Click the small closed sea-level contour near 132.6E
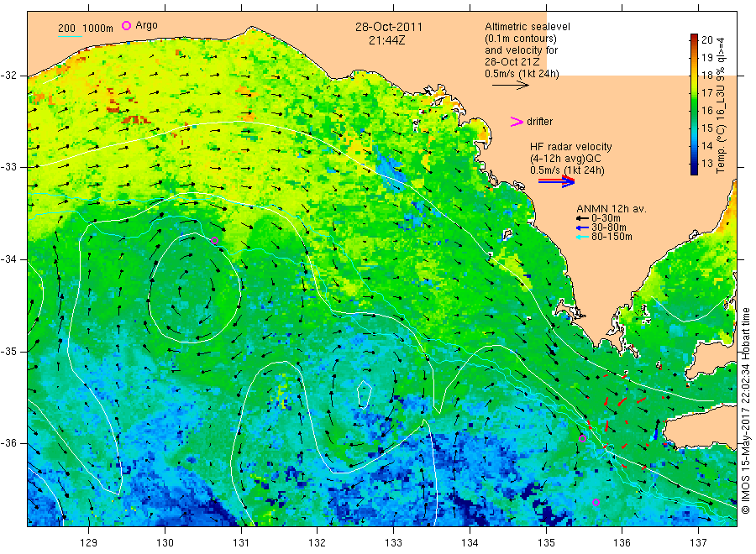The height and width of the screenshot is (554, 756). point(364,394)
